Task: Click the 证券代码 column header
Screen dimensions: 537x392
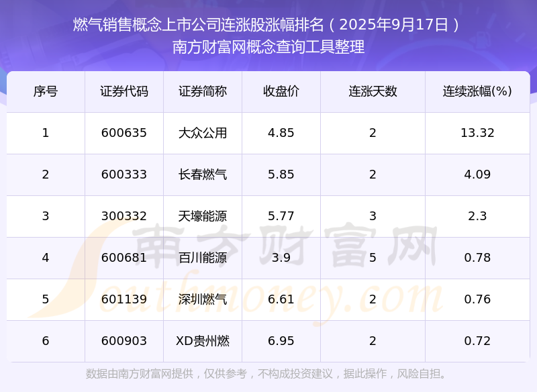Action: [x=124, y=91]
